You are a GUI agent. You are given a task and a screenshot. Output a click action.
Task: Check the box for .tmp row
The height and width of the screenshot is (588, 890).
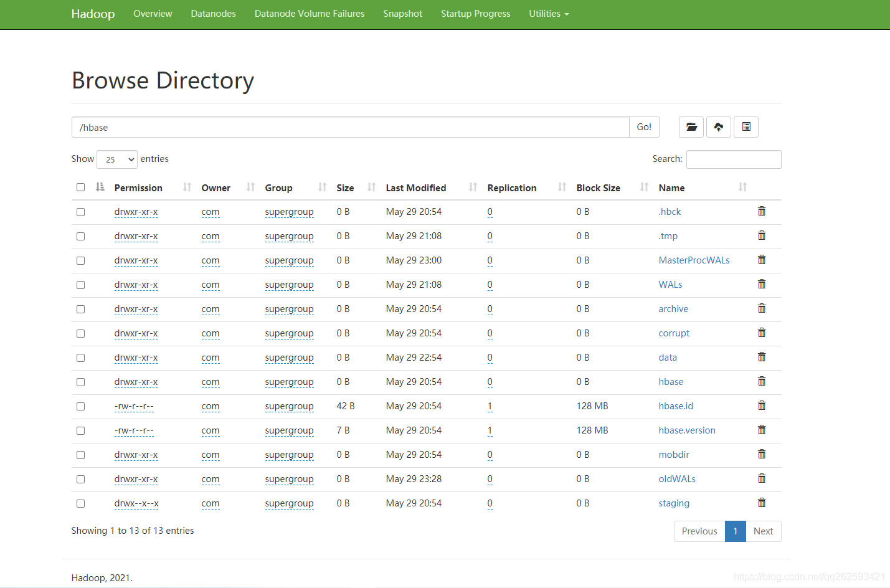tap(80, 236)
